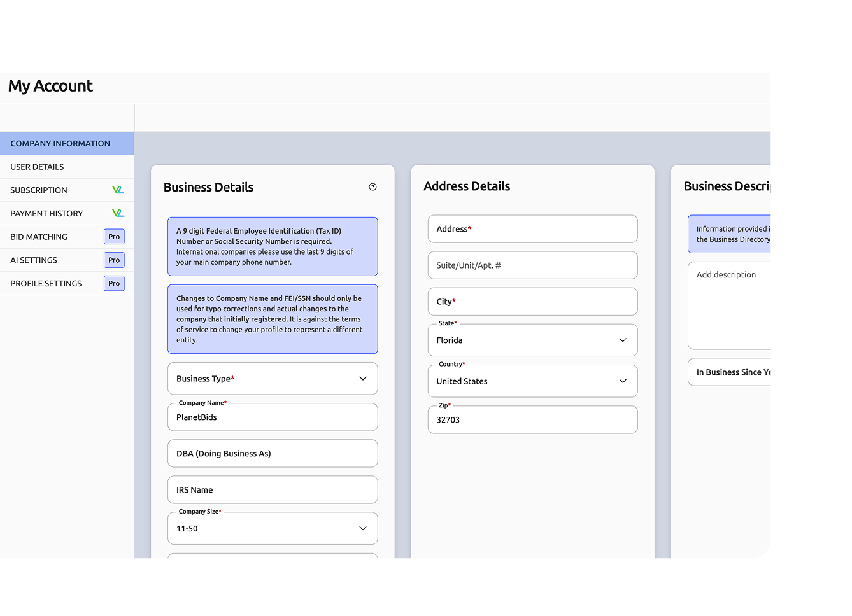Viewport: 852px width, 616px height.
Task: Click the Federal Employee Identification notice
Action: click(x=273, y=246)
